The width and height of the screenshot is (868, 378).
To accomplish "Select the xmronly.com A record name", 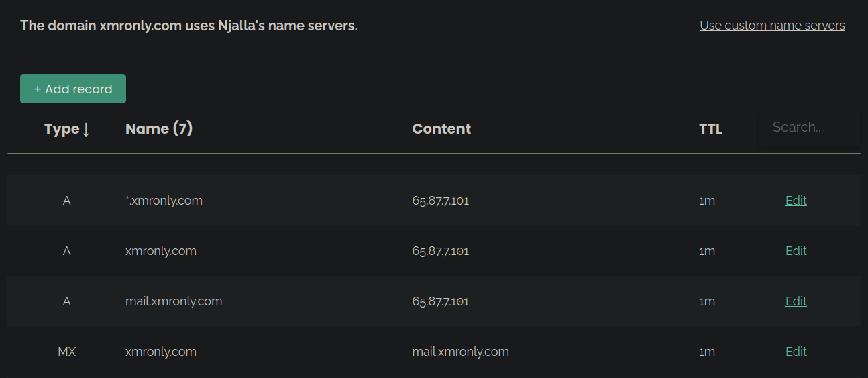I will click(161, 251).
